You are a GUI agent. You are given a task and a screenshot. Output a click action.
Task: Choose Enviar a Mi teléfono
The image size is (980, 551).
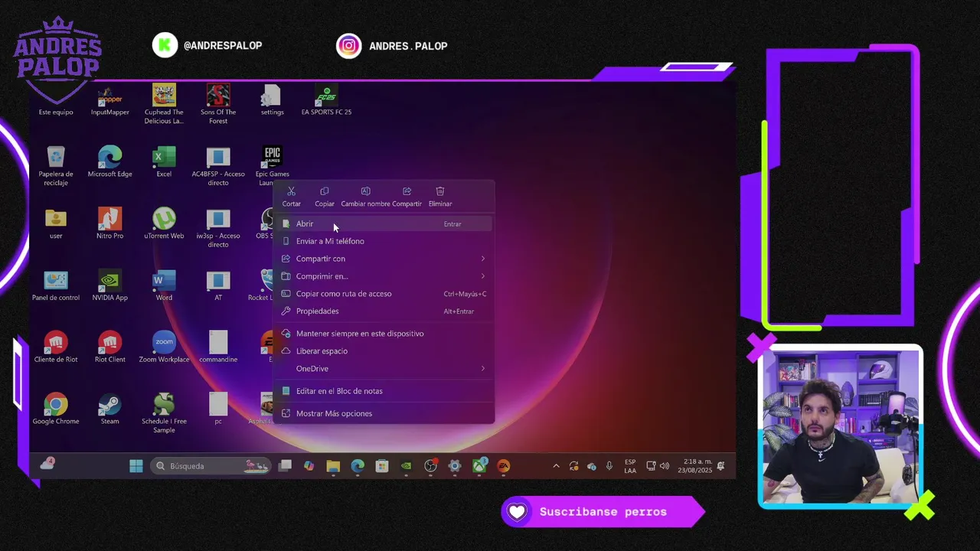[384, 241]
